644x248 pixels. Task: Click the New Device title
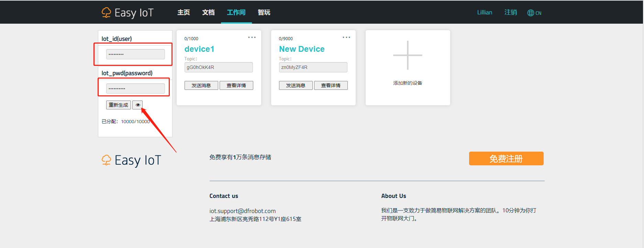tap(302, 49)
